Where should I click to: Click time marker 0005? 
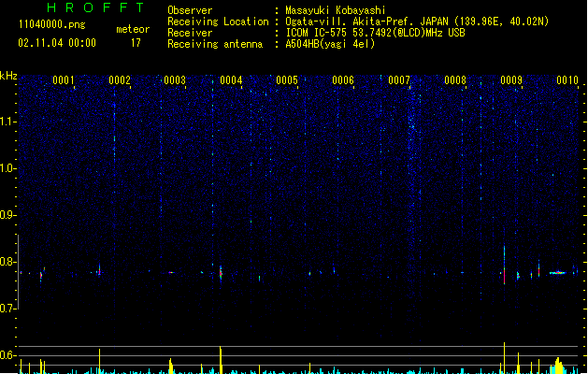pos(287,80)
